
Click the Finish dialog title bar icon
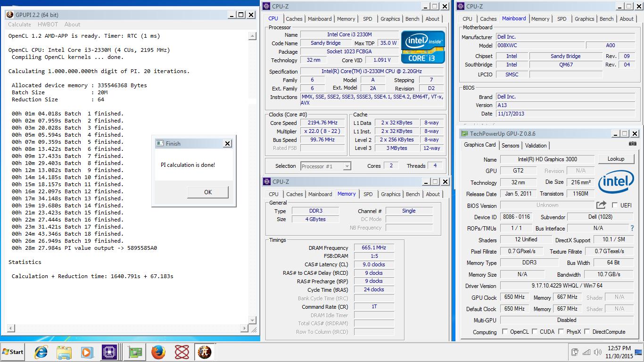pos(159,143)
